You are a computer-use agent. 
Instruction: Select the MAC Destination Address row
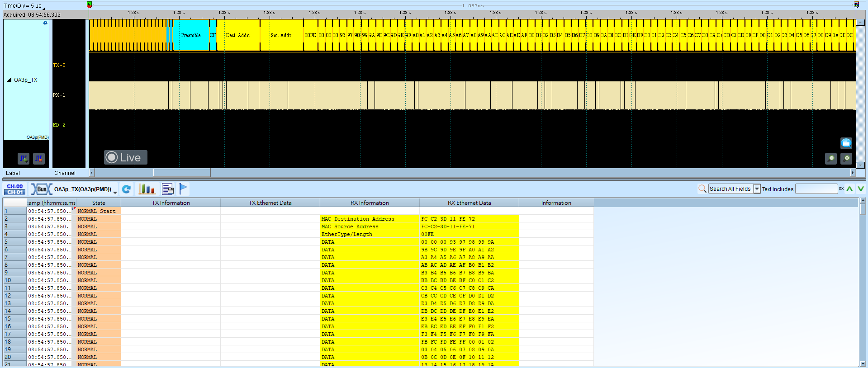point(299,219)
